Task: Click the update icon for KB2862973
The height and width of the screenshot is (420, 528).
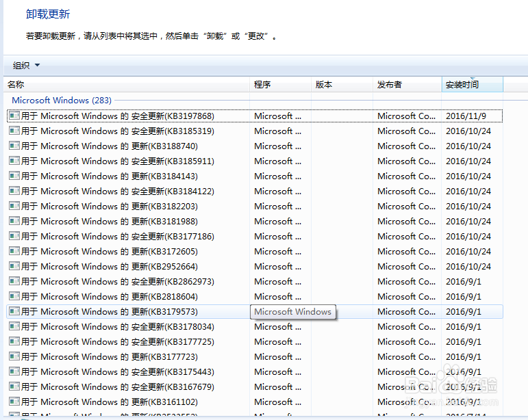Action: pyautogui.click(x=14, y=281)
